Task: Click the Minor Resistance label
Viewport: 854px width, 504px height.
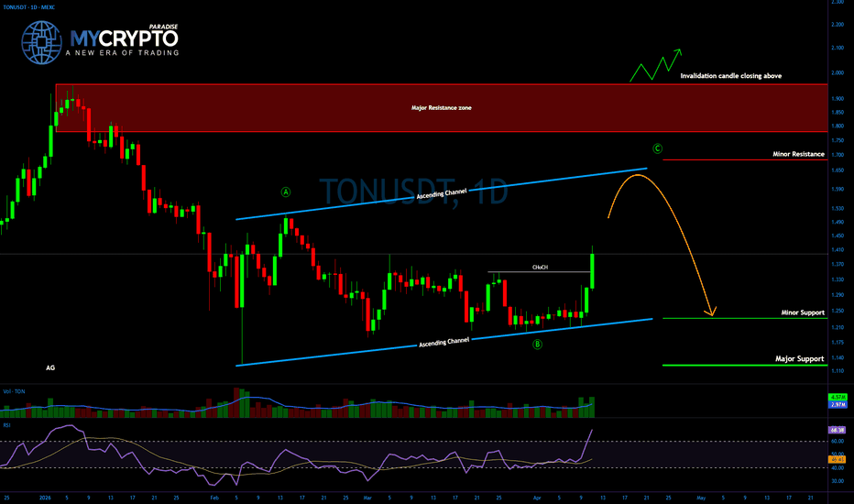Action: (799, 154)
